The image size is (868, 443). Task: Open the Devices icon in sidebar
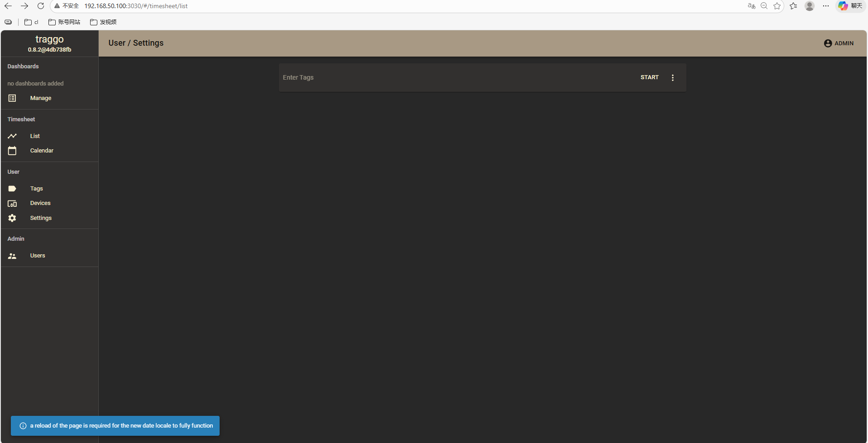pyautogui.click(x=12, y=204)
